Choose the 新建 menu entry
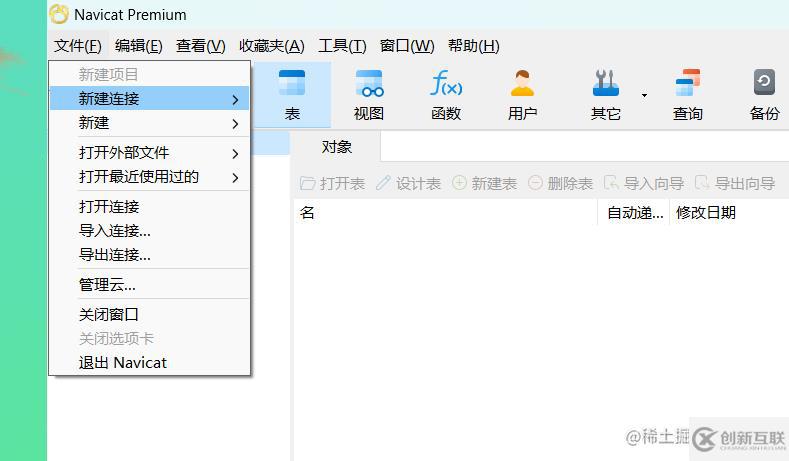Image resolution: width=789 pixels, height=461 pixels. pos(149,122)
